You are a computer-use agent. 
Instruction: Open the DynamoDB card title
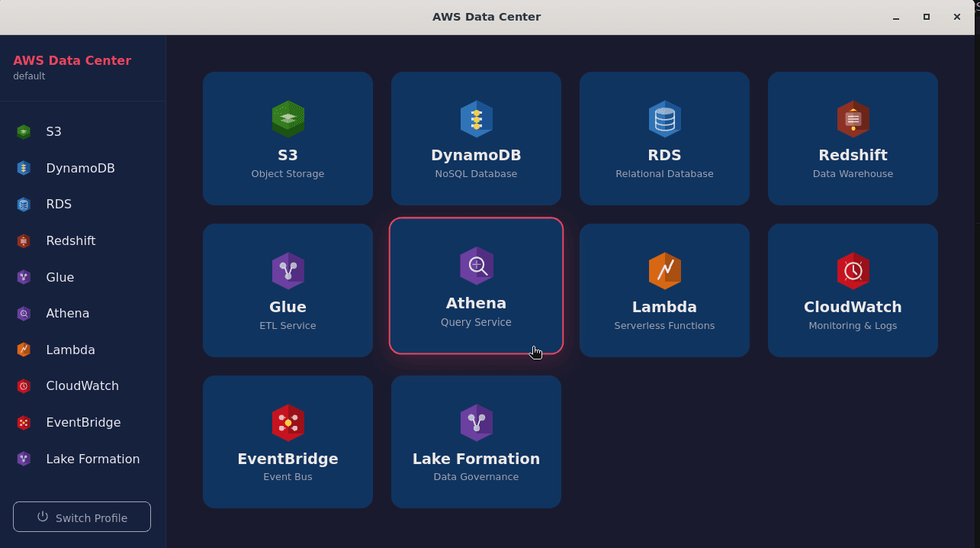pos(477,155)
